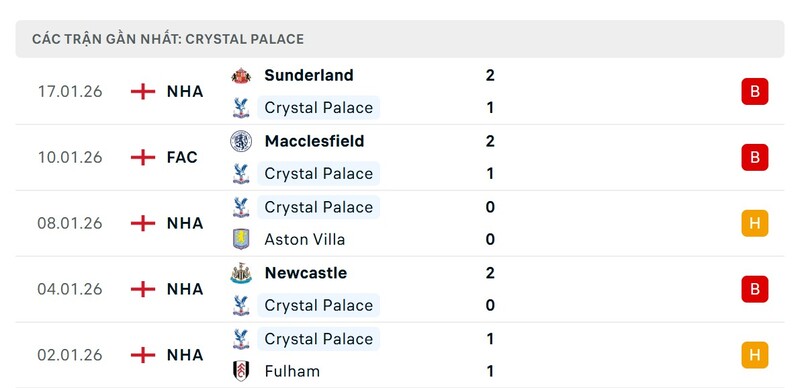Click the Macclesfield club crest
The image size is (800, 388).
(241, 141)
